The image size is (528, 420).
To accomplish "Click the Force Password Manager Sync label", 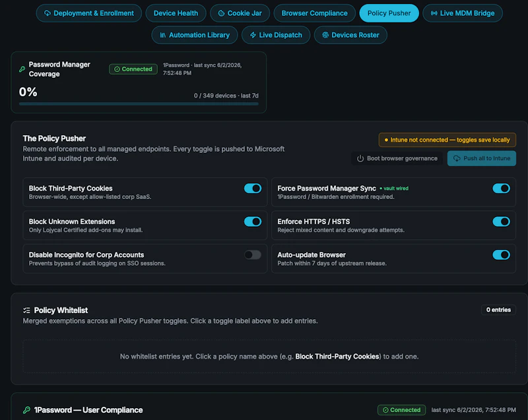I will 326,189.
